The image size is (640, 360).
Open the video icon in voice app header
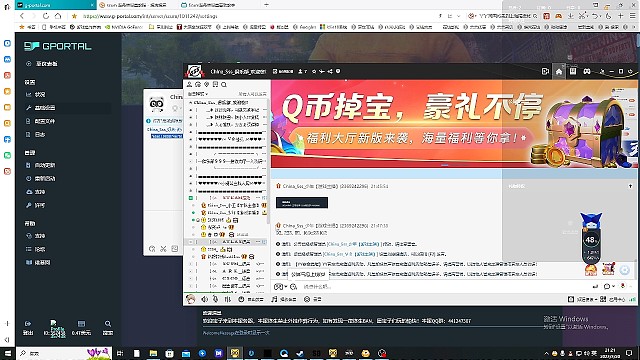[x=545, y=71]
